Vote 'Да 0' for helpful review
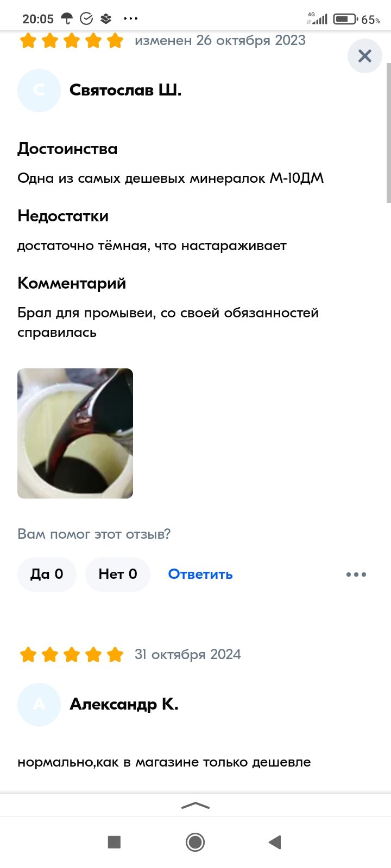This screenshot has height=868, width=391. (x=47, y=574)
